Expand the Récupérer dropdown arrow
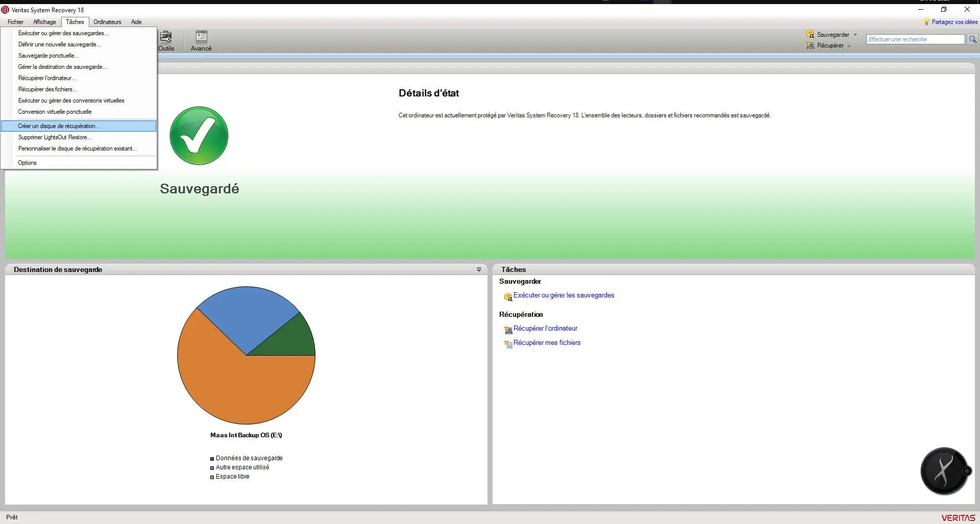980x524 pixels. 849,46
